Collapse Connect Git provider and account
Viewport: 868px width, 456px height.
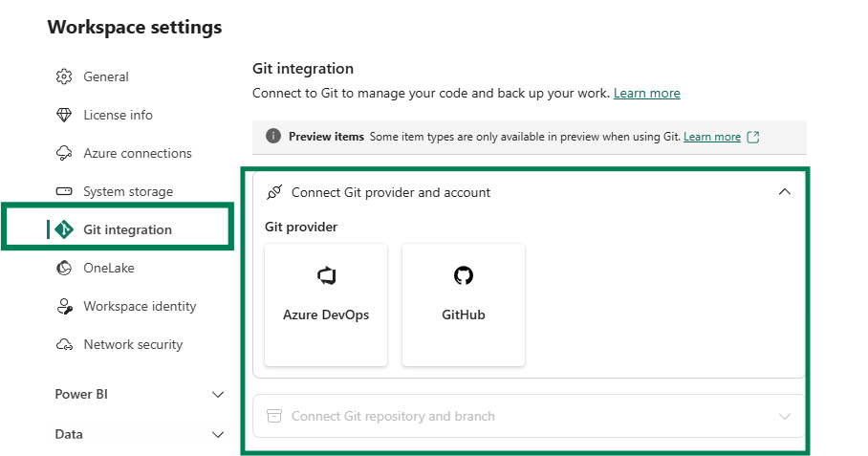click(x=785, y=191)
